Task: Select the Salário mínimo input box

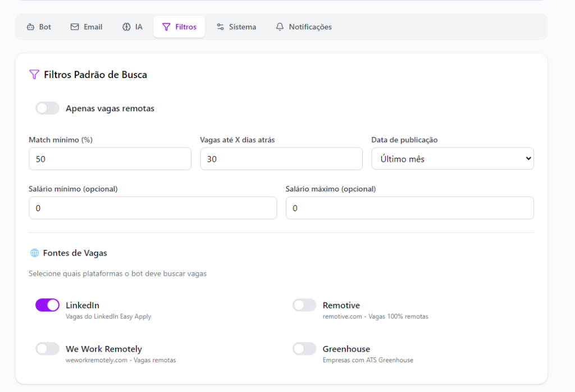Action: [x=153, y=208]
